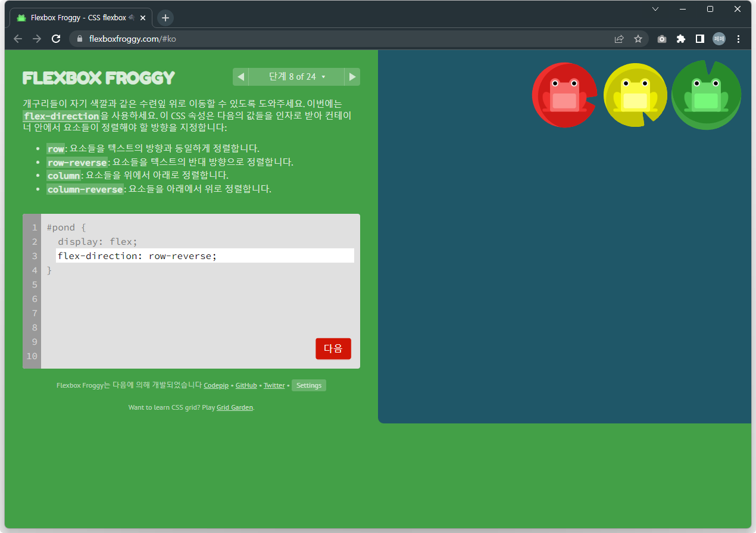
Task: Click the yellow frog on the lilypad
Action: pyautogui.click(x=635, y=95)
